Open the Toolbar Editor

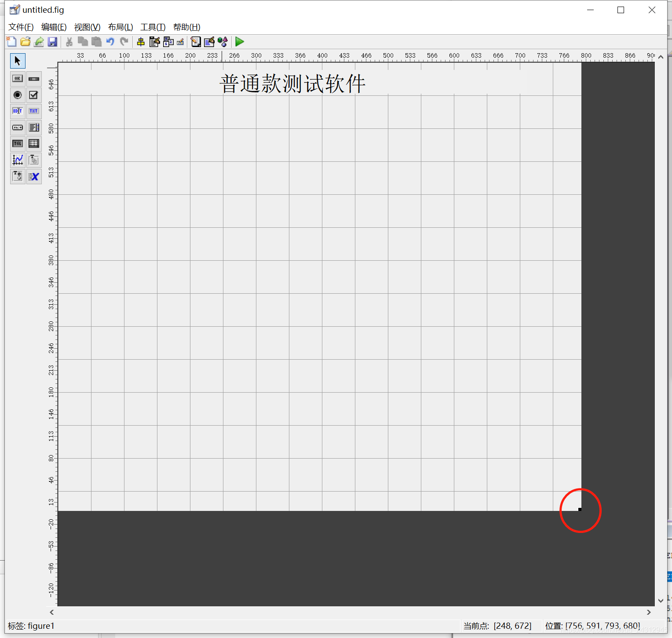pyautogui.click(x=180, y=42)
